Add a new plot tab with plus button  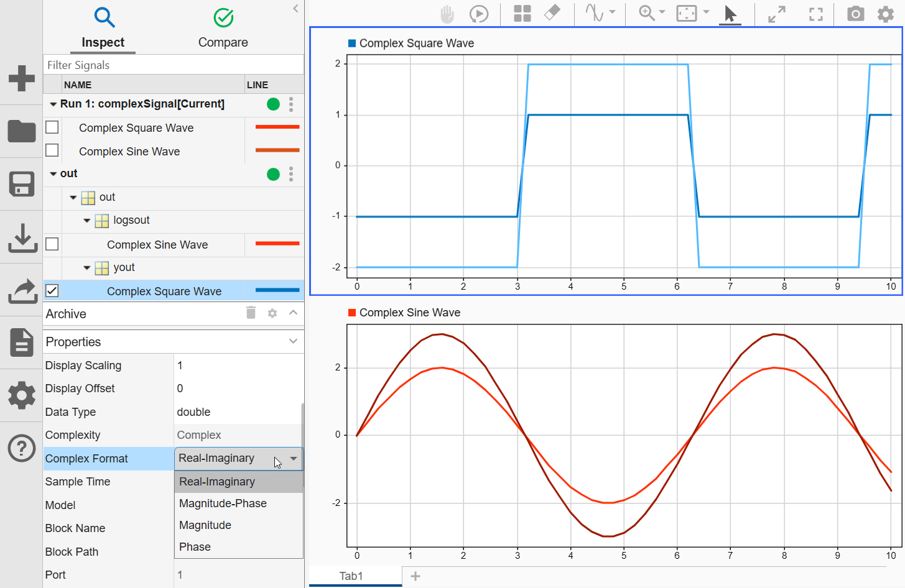[x=415, y=576]
